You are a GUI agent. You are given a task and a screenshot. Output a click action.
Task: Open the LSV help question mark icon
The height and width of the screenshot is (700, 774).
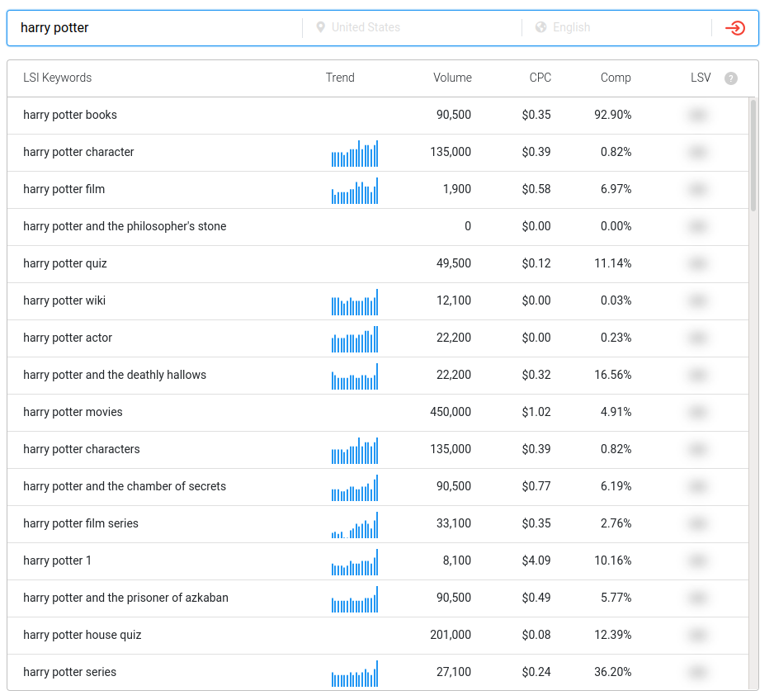[x=731, y=78]
